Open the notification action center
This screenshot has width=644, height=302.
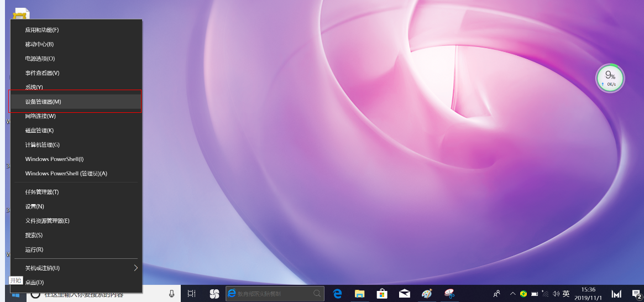tap(635, 294)
